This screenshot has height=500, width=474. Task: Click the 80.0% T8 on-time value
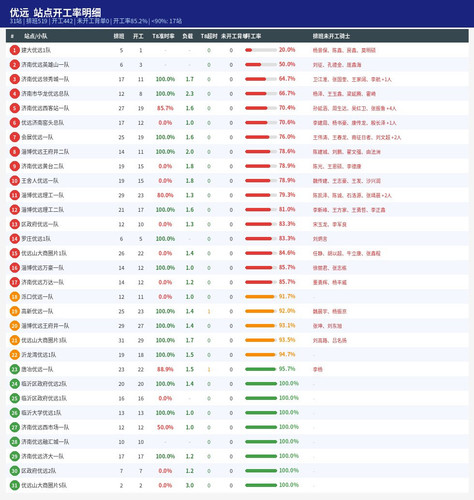pos(165,195)
